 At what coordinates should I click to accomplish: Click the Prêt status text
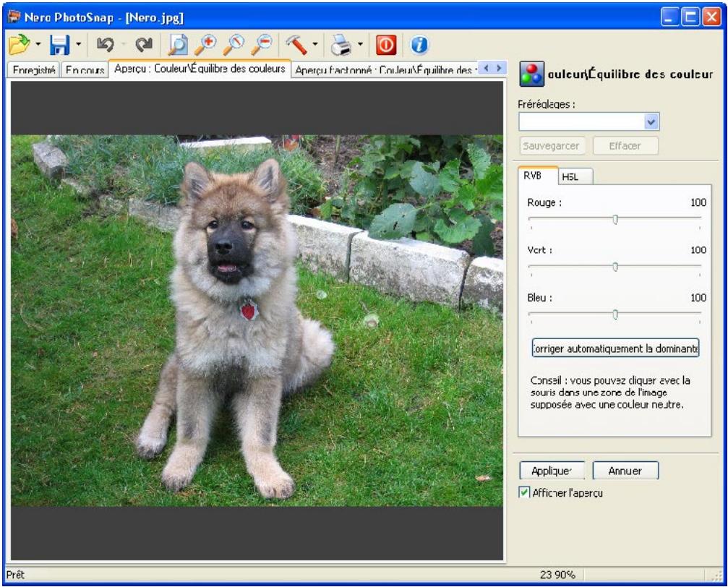click(15, 575)
